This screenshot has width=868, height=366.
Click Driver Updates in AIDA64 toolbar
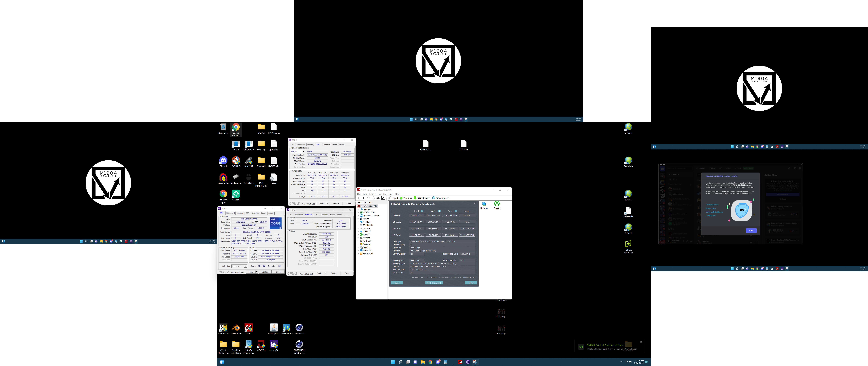coord(440,198)
